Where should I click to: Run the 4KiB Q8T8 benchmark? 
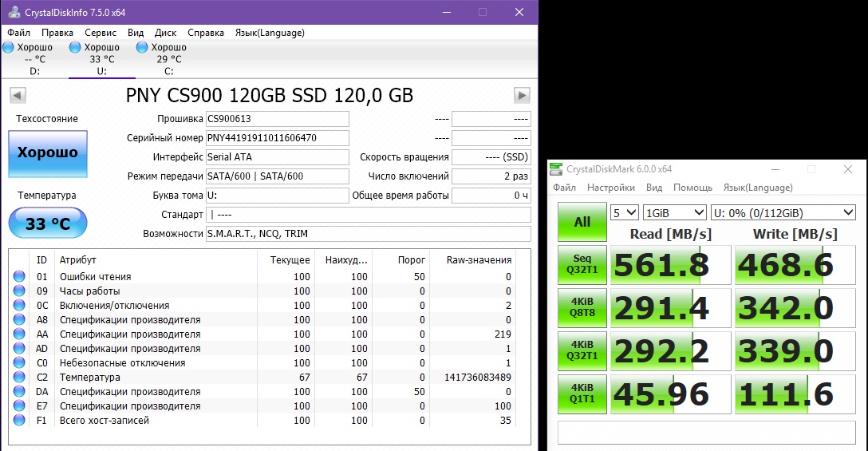(582, 308)
